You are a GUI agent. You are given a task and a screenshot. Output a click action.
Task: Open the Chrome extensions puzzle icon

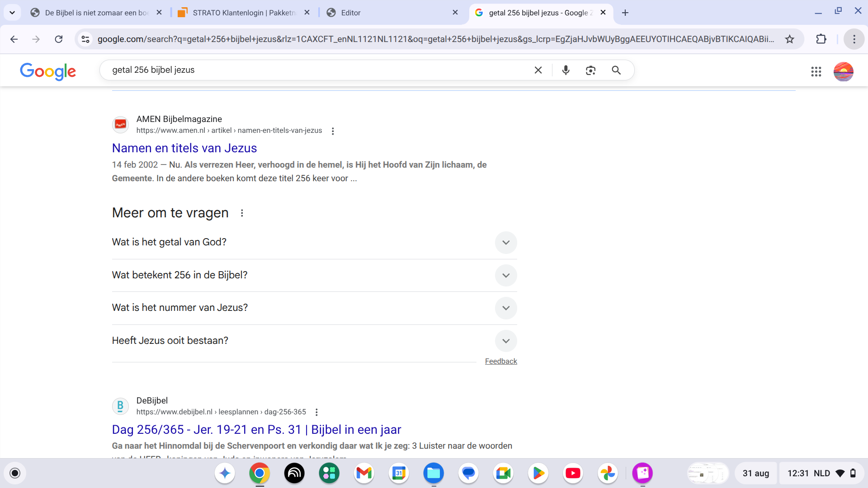821,39
